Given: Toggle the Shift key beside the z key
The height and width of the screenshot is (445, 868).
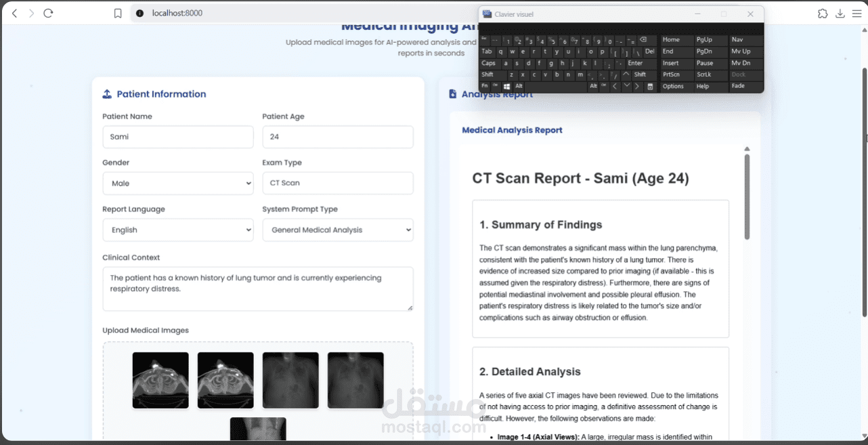Looking at the screenshot, I should pyautogui.click(x=493, y=75).
